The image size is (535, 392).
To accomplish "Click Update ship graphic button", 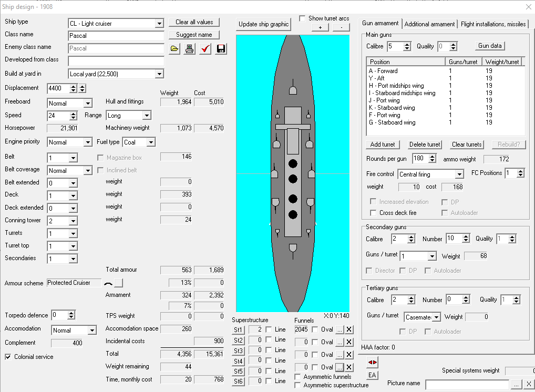I will (263, 24).
